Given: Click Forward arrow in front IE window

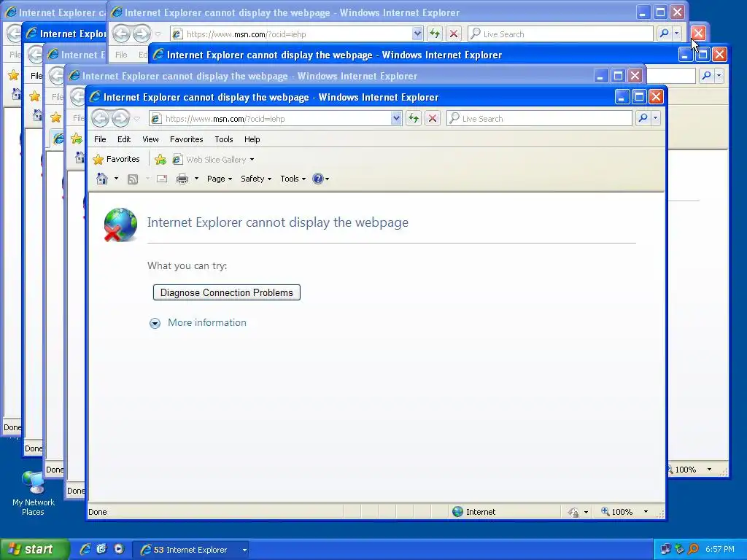Looking at the screenshot, I should click(x=120, y=118).
